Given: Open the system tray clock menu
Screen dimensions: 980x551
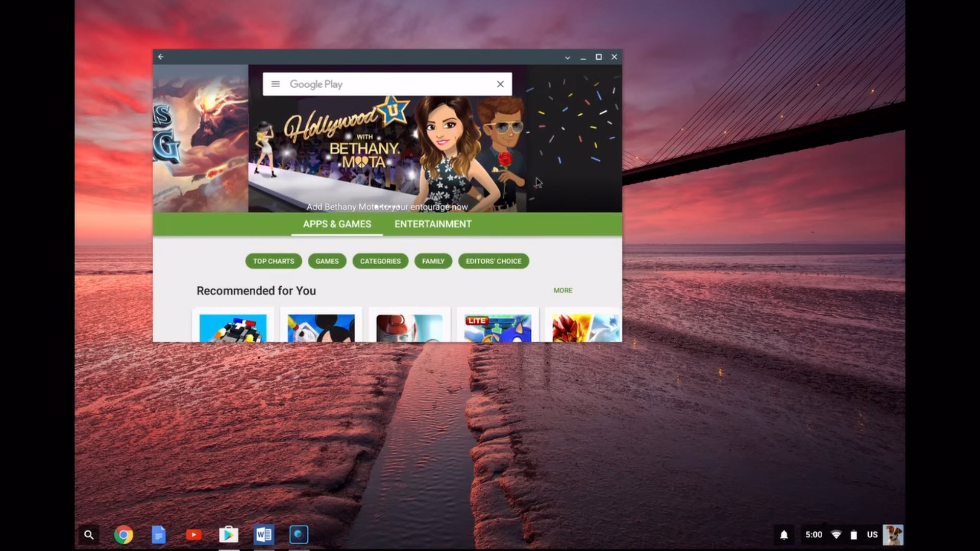Looking at the screenshot, I should 814,535.
